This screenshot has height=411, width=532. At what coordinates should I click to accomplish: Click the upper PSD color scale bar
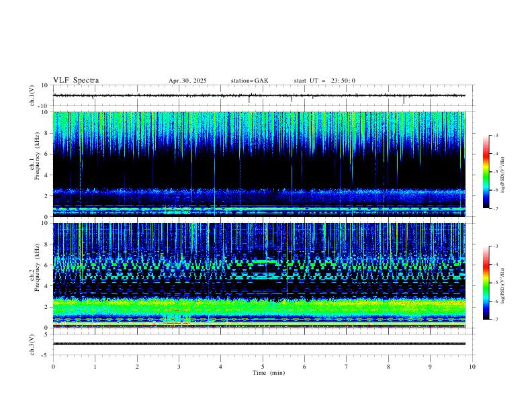tap(486, 172)
